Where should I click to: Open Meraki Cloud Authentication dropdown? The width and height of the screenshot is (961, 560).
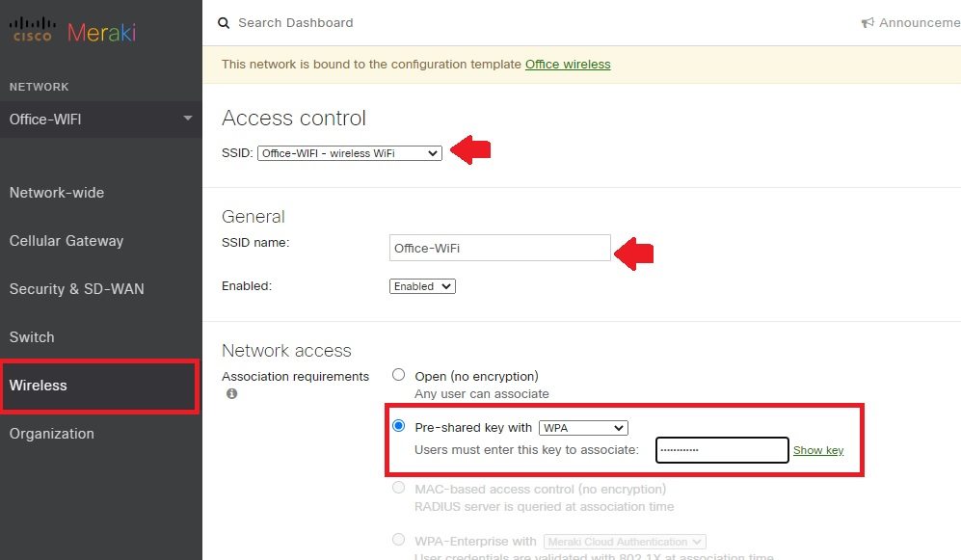pos(625,542)
